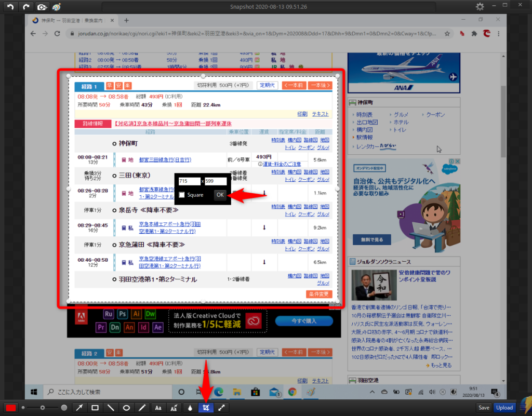Open the Resize image tool
532x416 pixels.
(x=221, y=408)
